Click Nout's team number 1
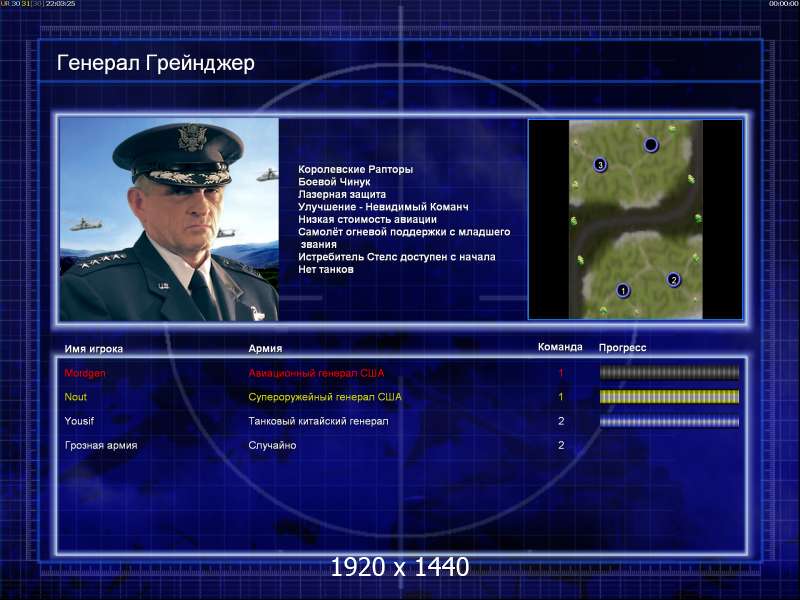This screenshot has width=800, height=600. tap(561, 397)
